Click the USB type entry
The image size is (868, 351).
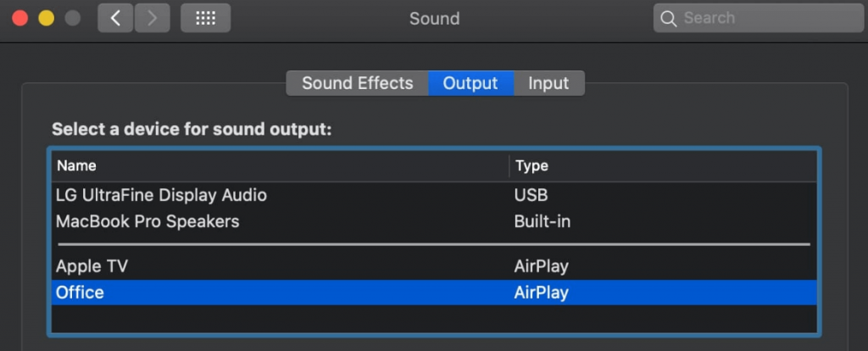tap(531, 195)
